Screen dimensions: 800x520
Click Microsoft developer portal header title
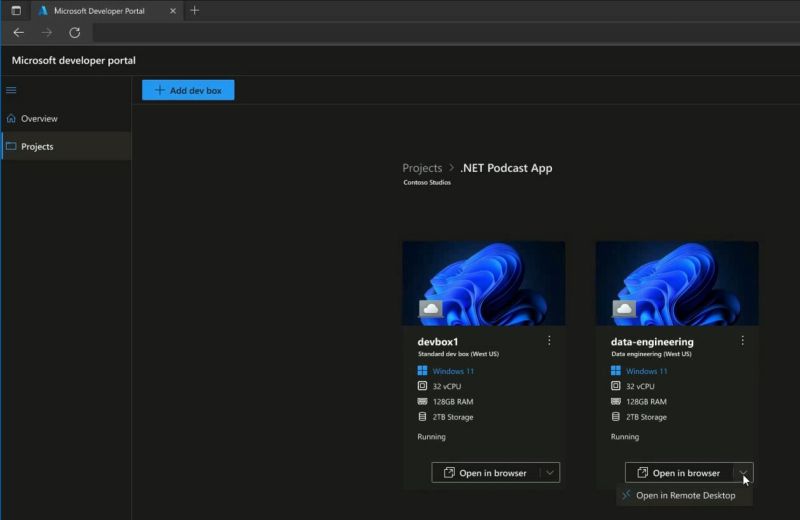(x=73, y=60)
